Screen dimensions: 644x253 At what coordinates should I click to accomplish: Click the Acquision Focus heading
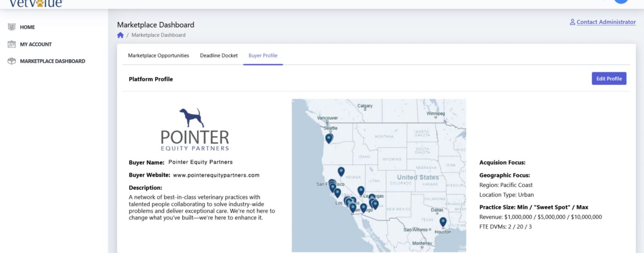502,162
